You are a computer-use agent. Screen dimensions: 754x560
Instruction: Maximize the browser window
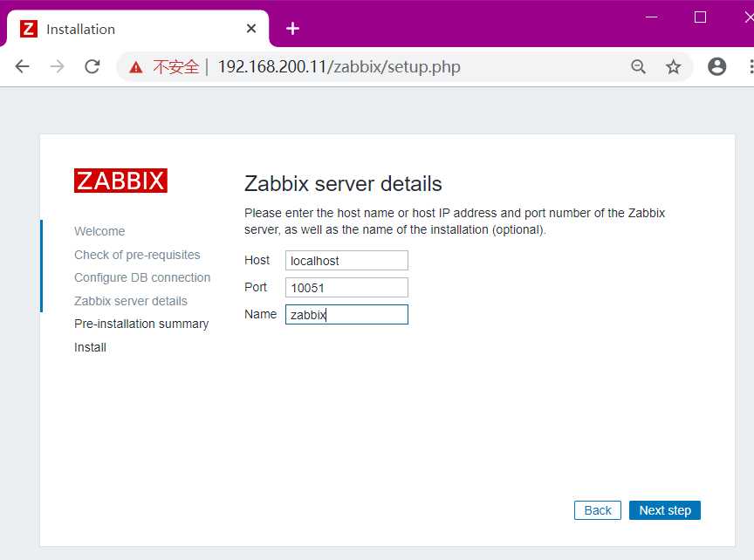pyautogui.click(x=700, y=17)
